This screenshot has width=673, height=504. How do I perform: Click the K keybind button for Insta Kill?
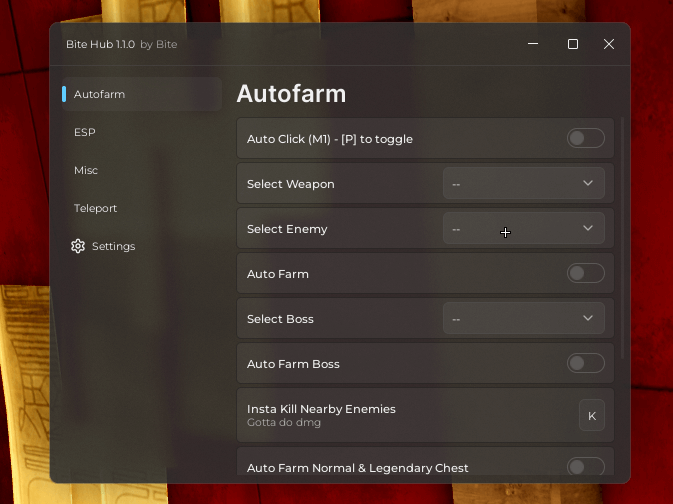coord(592,415)
